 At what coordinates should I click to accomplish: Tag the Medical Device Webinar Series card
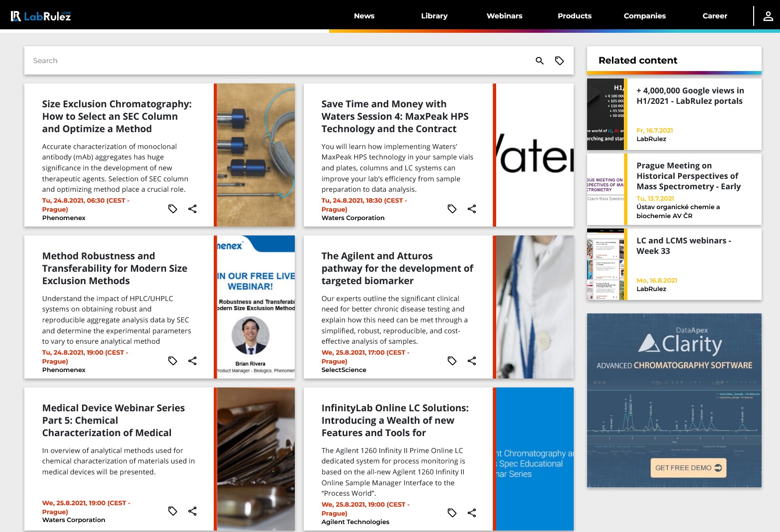click(x=173, y=511)
